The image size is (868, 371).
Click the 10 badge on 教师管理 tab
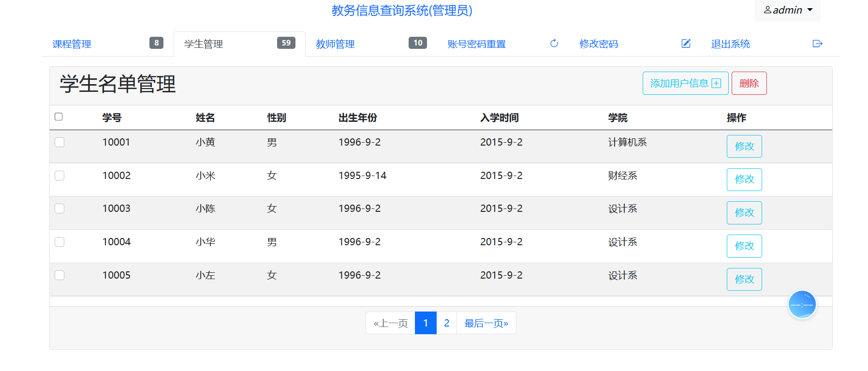417,43
